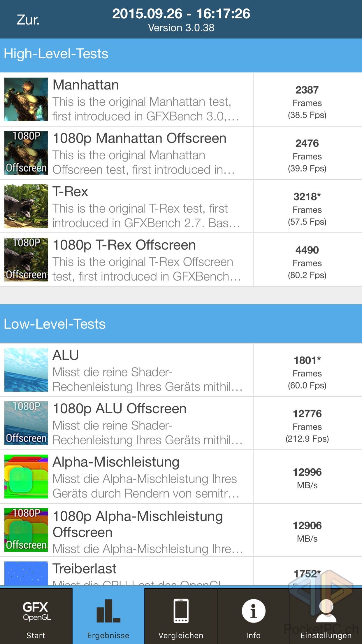The height and width of the screenshot is (644, 362).
Task: Tap the Alpha-Mischleistung colorful thumbnail
Action: tap(26, 477)
